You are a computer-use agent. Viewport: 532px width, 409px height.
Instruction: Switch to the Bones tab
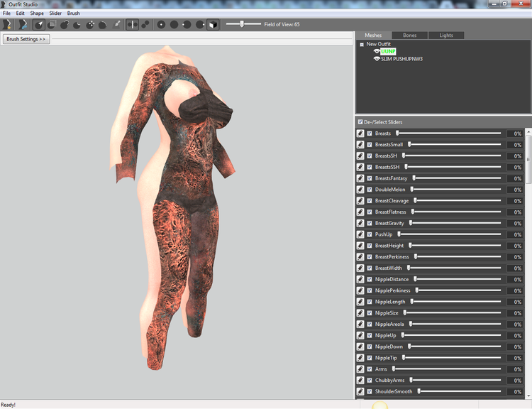tap(409, 36)
